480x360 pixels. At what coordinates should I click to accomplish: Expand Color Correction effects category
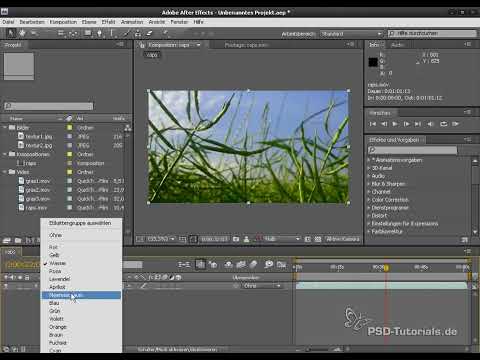[369, 200]
